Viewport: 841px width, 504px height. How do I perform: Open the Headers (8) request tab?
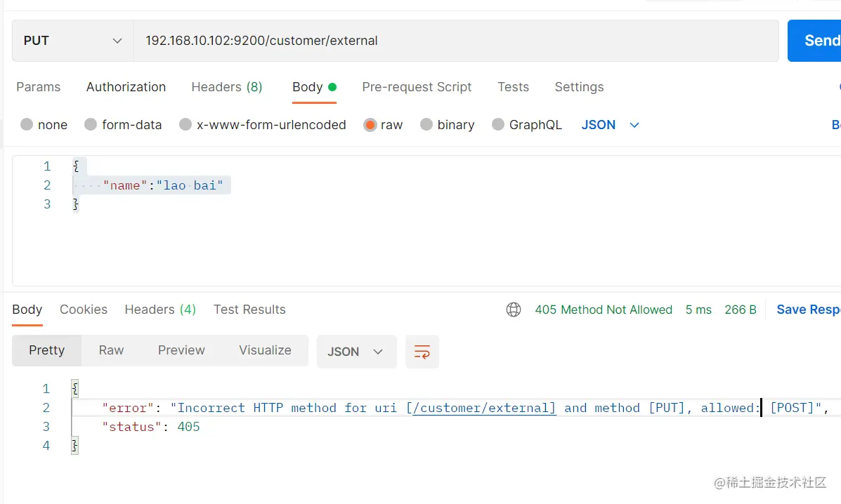227,87
